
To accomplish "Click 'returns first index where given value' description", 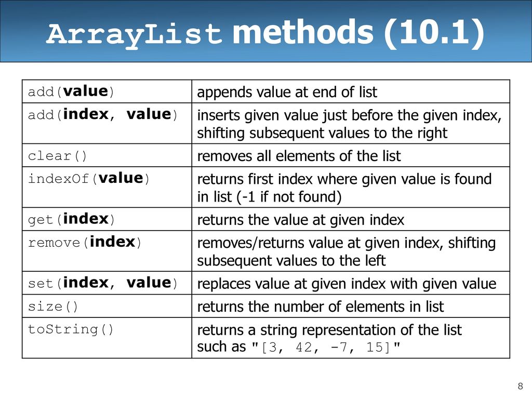I will (x=344, y=188).
